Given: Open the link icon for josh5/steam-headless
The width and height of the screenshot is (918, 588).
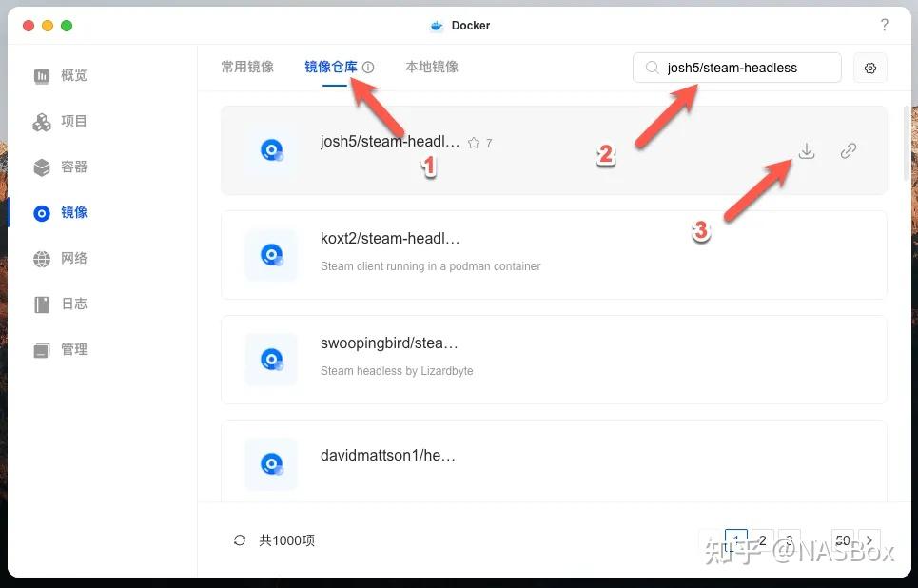Looking at the screenshot, I should click(x=848, y=150).
